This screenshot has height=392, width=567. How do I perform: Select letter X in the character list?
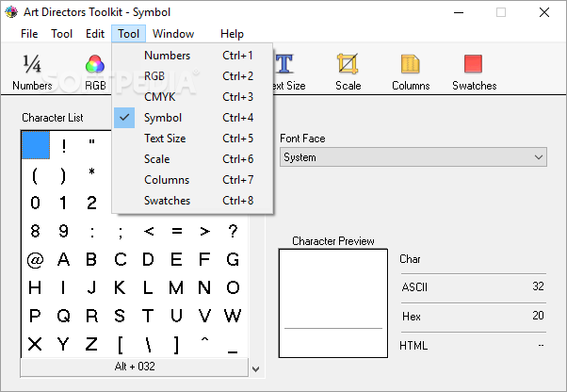coord(36,344)
